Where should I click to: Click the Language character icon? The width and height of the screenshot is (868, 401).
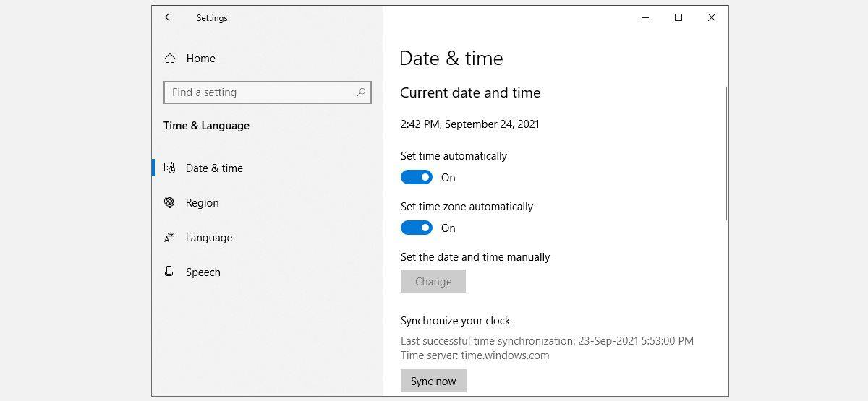169,238
